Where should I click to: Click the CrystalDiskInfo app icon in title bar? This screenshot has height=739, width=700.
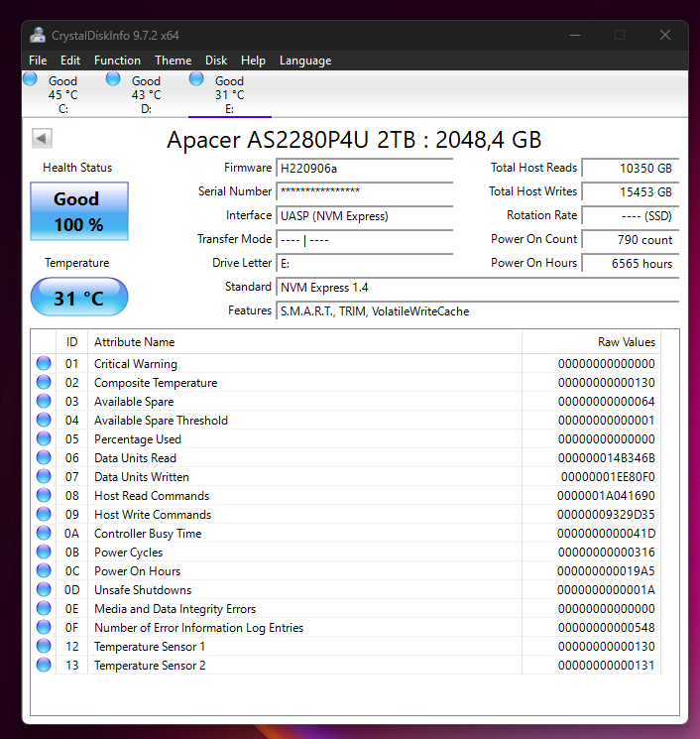[38, 35]
